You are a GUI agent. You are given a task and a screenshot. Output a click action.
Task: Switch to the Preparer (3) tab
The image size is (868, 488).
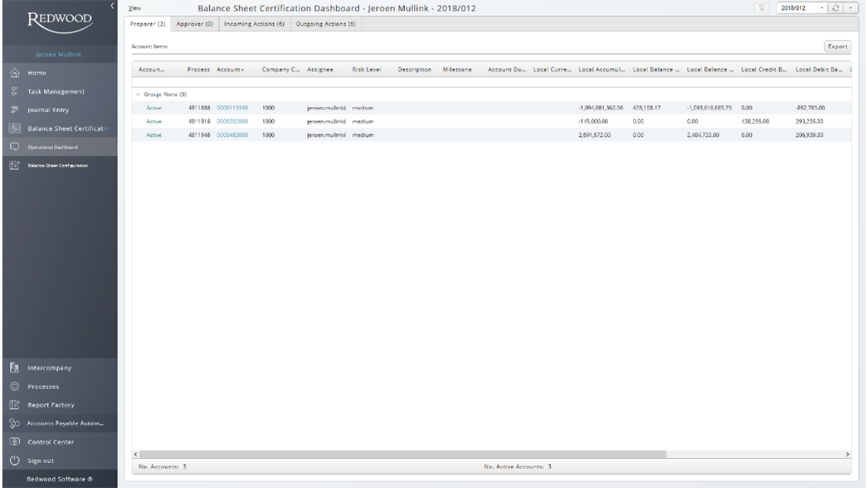pos(147,23)
